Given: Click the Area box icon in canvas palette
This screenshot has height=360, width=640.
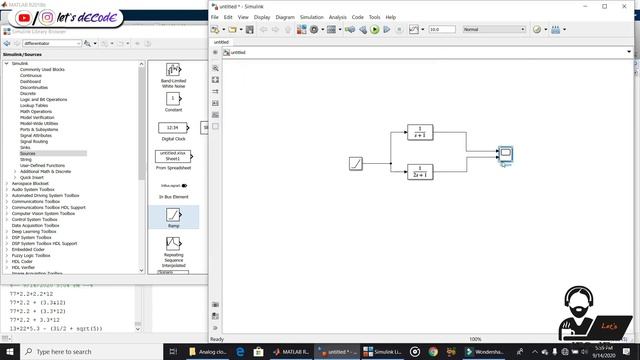Looking at the screenshot, I should pyautogui.click(x=216, y=127).
